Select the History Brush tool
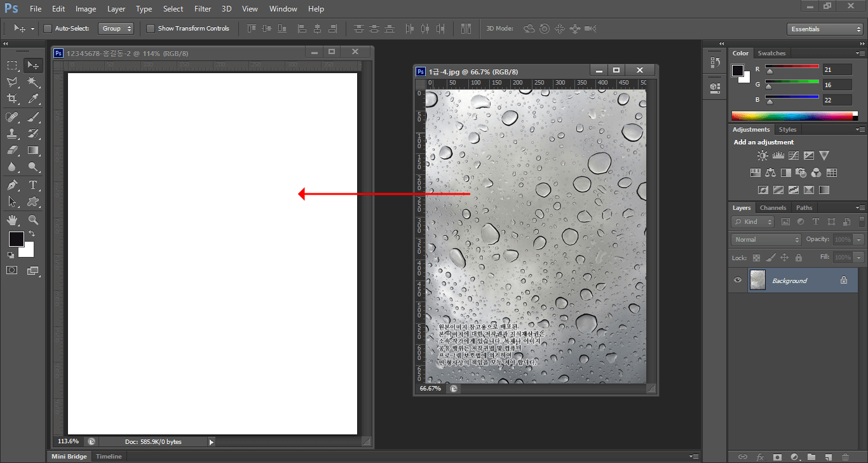This screenshot has width=868, height=463. [x=33, y=134]
